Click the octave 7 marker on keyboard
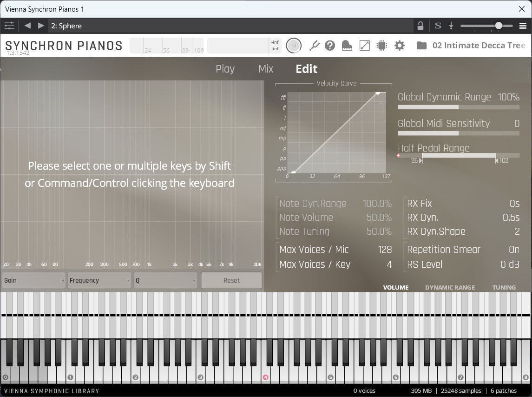 pyautogui.click(x=461, y=377)
